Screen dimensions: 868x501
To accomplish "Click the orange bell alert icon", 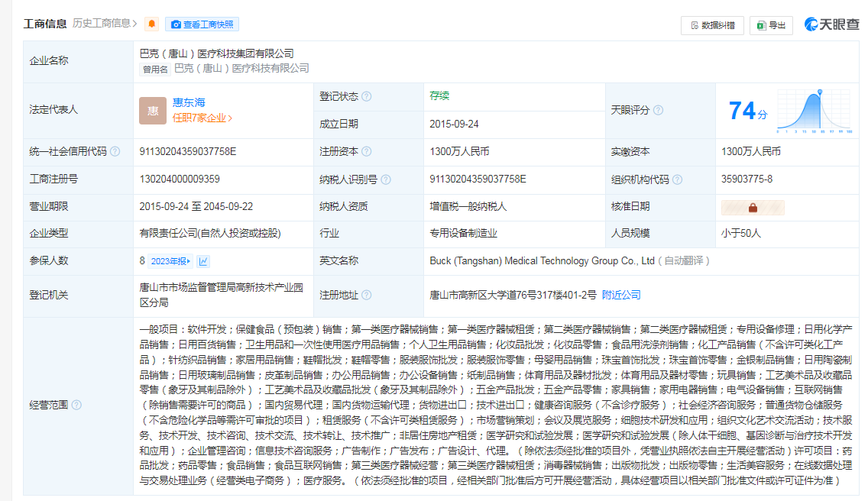I will [151, 24].
